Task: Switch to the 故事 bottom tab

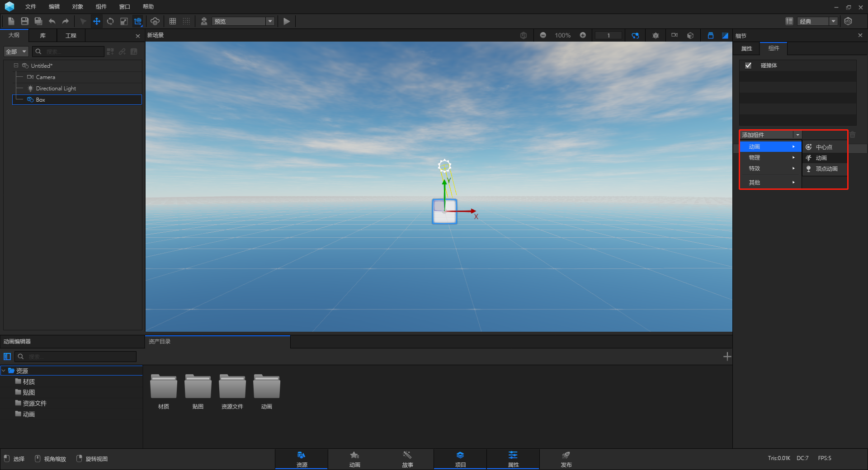Action: pos(407,459)
